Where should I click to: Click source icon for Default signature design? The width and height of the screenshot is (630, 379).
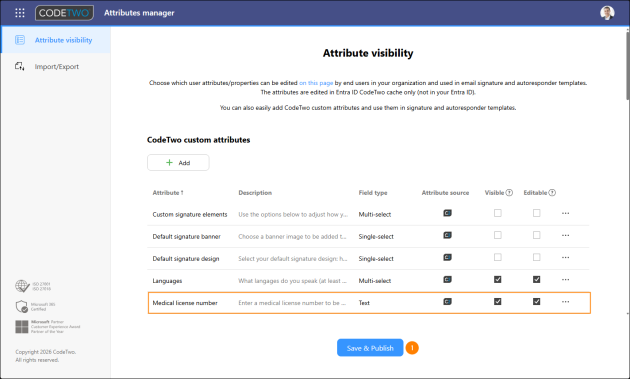pos(447,257)
